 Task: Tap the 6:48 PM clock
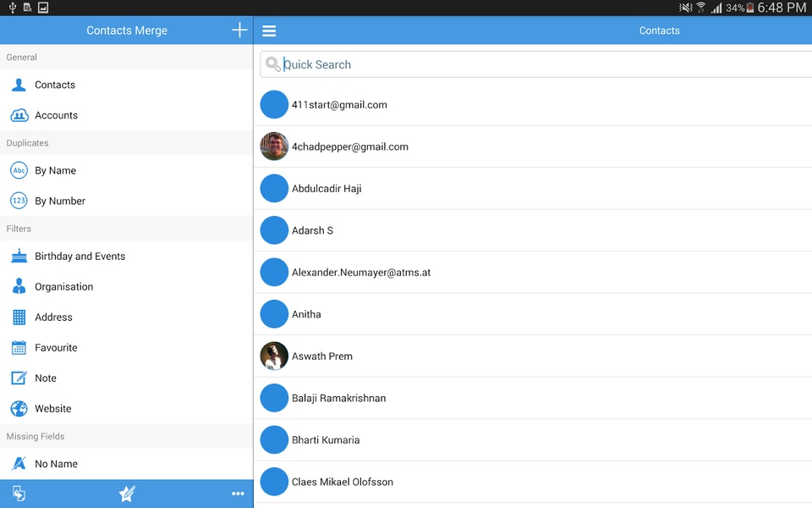pos(782,8)
